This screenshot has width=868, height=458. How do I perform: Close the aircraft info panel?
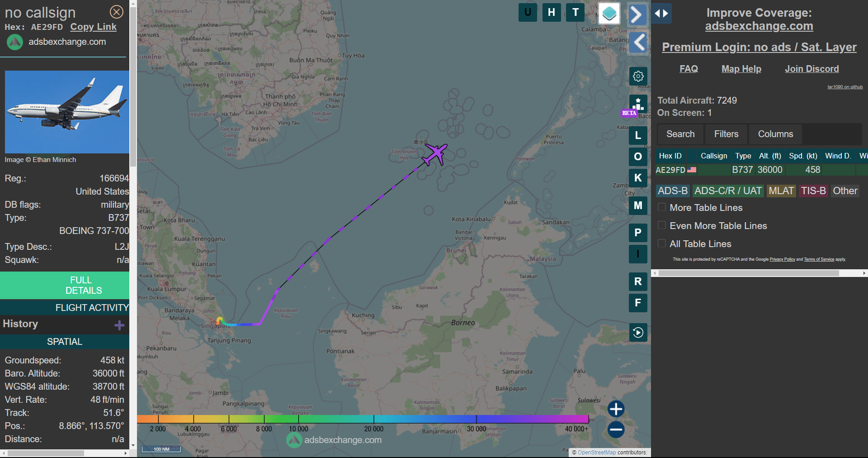117,12
